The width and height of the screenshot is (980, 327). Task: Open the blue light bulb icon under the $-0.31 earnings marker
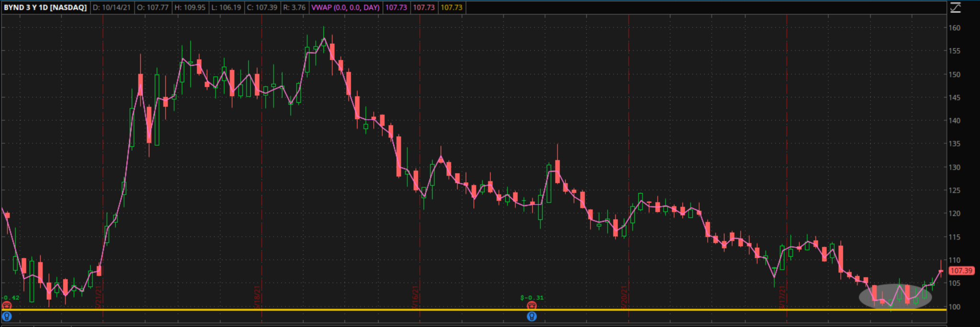[x=532, y=316]
